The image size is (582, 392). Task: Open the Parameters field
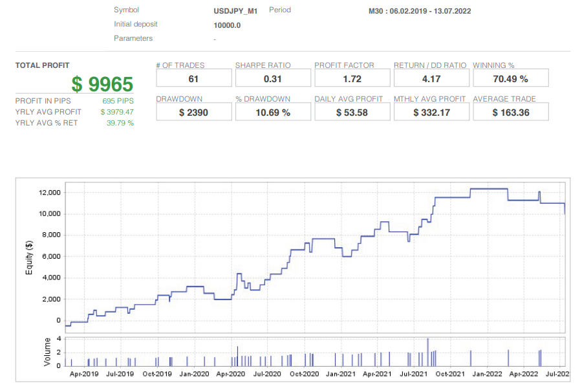tap(215, 38)
